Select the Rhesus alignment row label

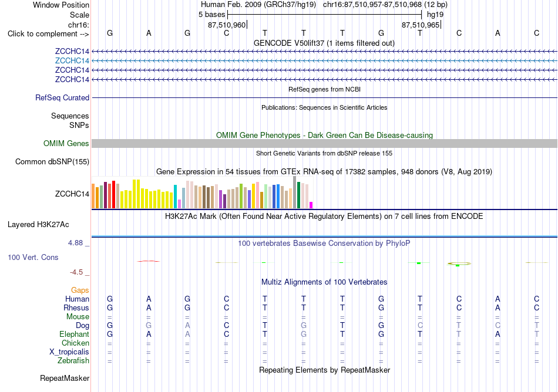[76, 307]
